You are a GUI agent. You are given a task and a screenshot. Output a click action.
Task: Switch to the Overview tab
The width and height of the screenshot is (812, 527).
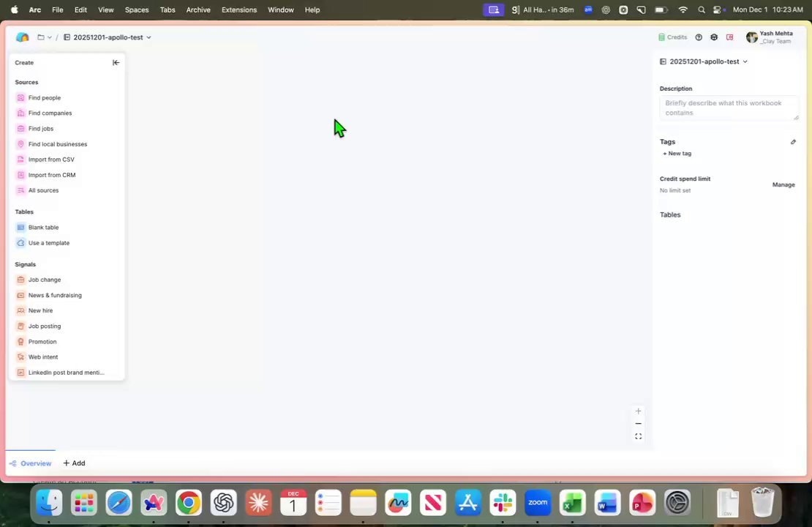[x=31, y=463]
